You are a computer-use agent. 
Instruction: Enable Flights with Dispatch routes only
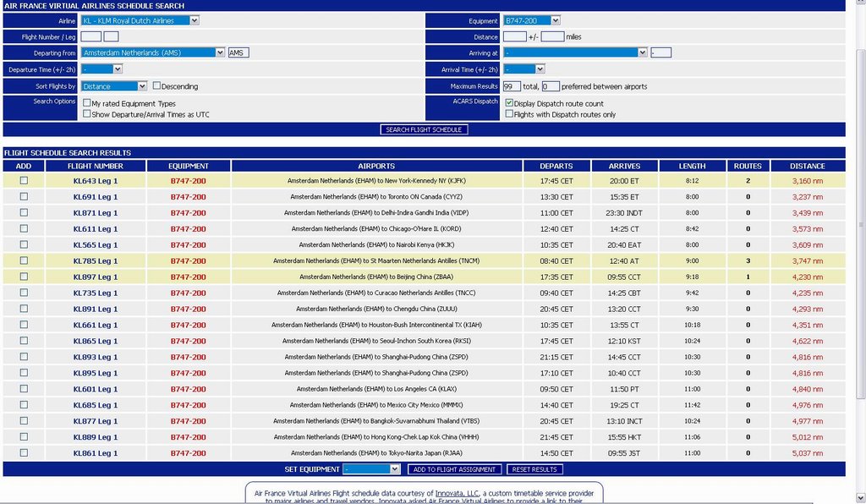509,113
